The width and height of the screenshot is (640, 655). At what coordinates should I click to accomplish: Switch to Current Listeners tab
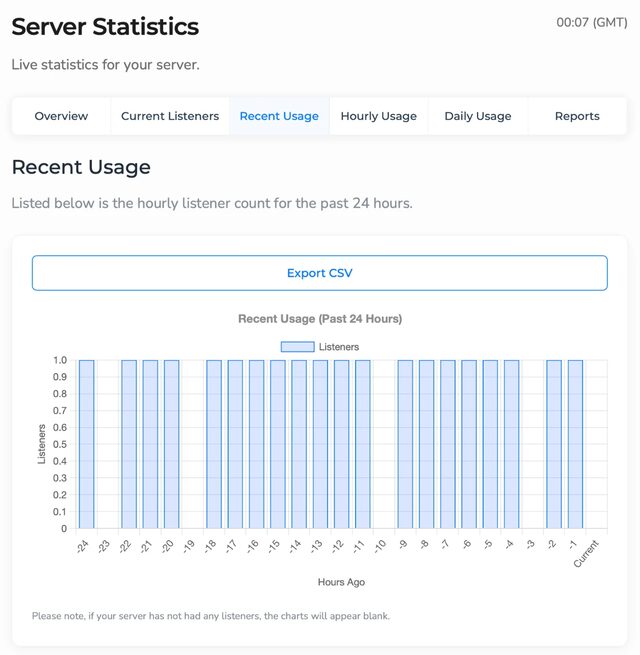point(170,116)
